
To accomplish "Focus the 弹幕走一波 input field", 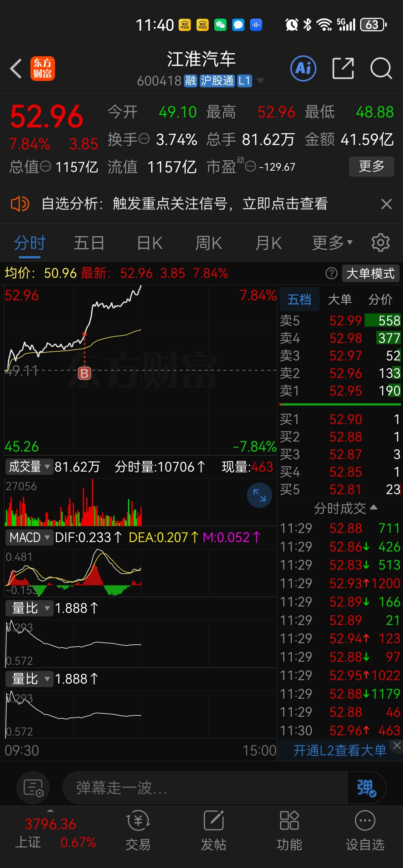I will [x=205, y=788].
